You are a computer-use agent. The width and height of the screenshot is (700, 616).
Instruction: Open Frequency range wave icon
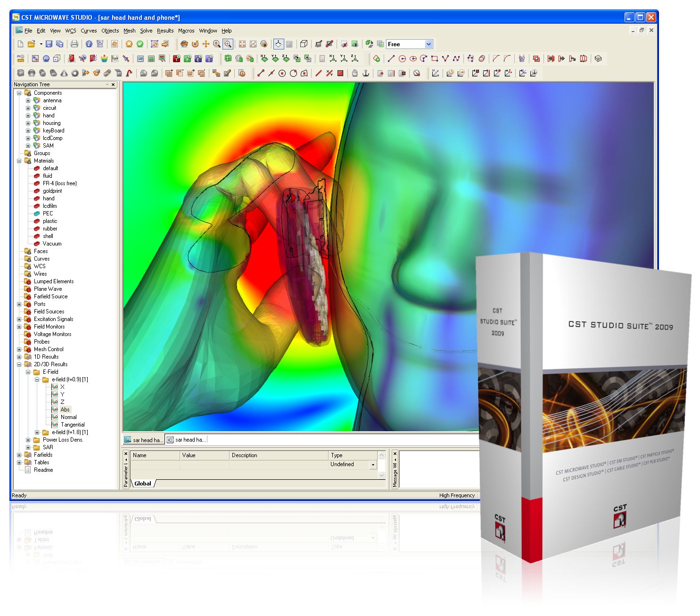click(46, 58)
